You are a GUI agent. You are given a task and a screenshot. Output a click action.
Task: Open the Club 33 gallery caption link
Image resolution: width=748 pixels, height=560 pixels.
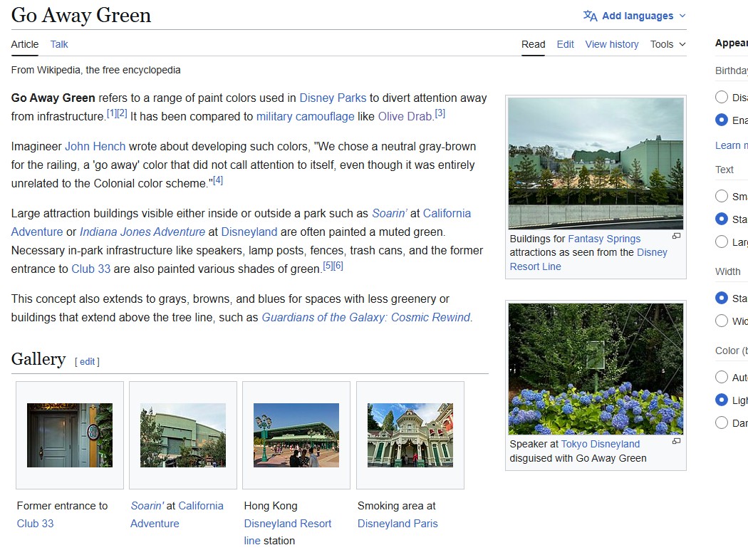tap(36, 523)
